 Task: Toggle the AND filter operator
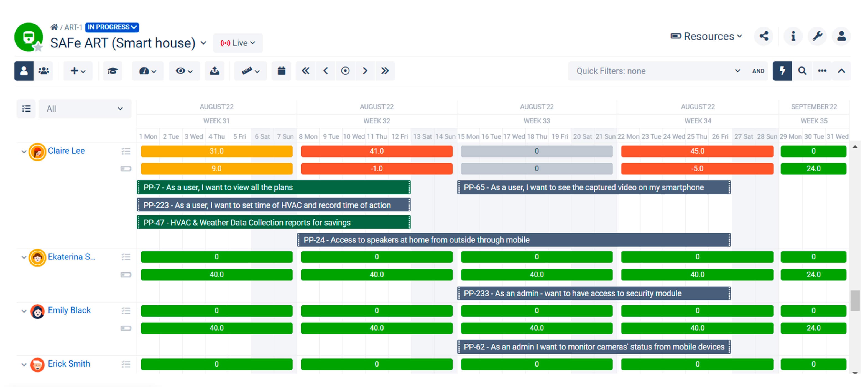point(758,71)
